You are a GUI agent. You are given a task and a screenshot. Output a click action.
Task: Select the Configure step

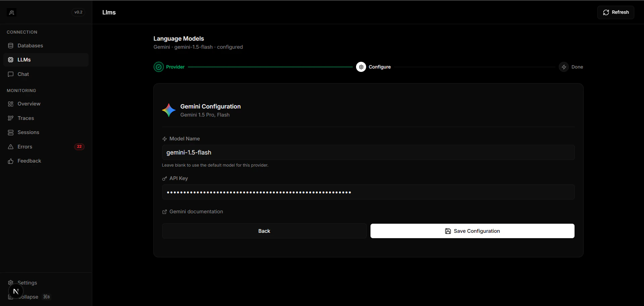click(x=374, y=67)
